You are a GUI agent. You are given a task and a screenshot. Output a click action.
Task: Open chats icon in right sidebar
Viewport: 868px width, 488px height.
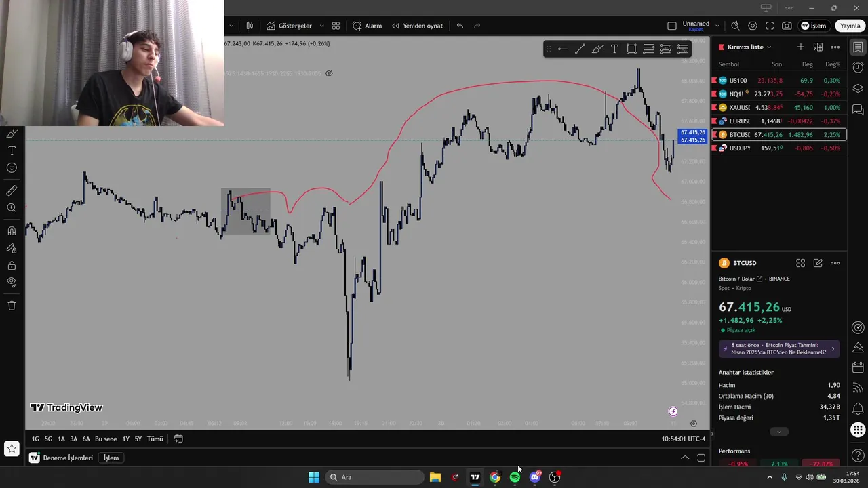pyautogui.click(x=858, y=109)
